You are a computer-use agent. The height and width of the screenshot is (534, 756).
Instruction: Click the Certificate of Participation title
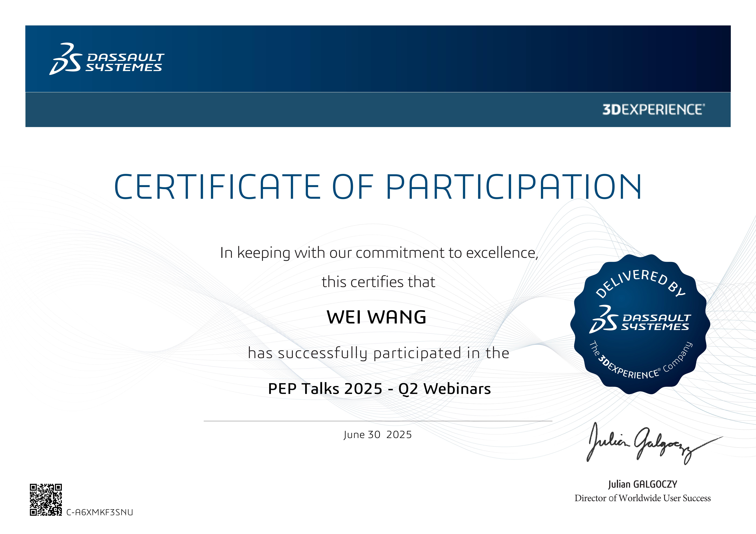pyautogui.click(x=378, y=187)
